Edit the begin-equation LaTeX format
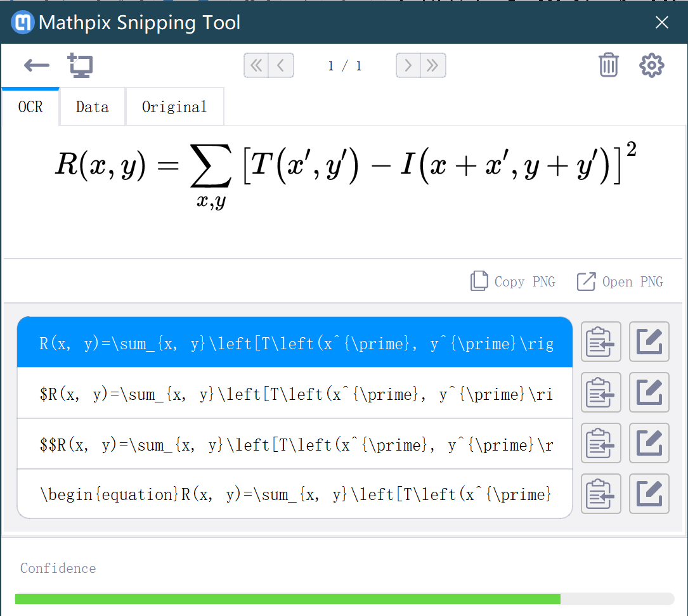This screenshot has height=616, width=688. 649,494
